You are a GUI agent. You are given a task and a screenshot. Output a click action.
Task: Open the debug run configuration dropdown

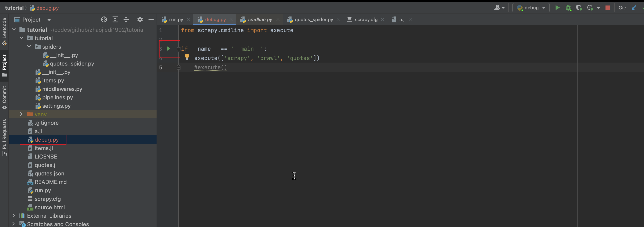point(531,8)
